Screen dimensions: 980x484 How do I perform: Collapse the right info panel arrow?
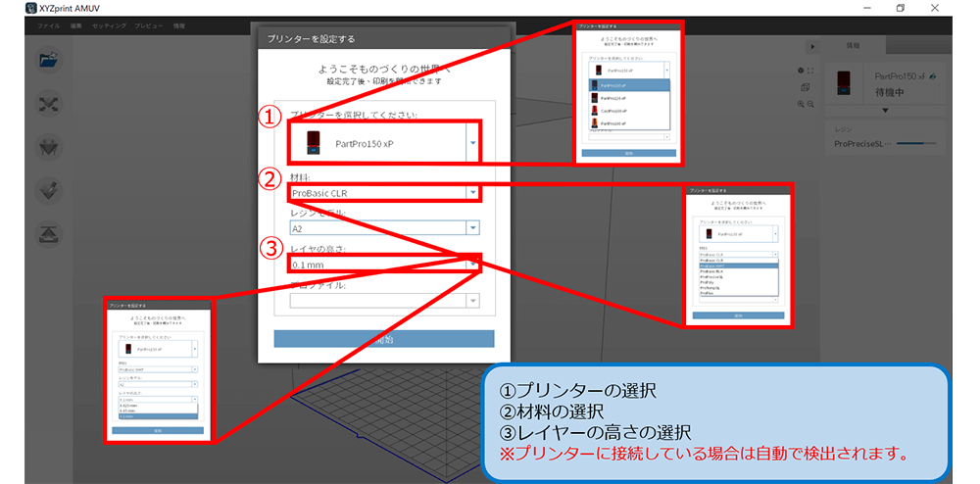(811, 46)
